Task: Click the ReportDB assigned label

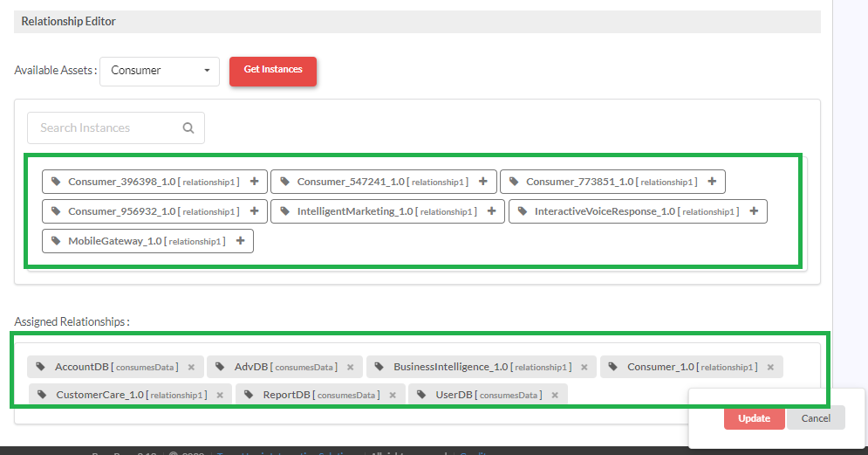Action: 287,395
